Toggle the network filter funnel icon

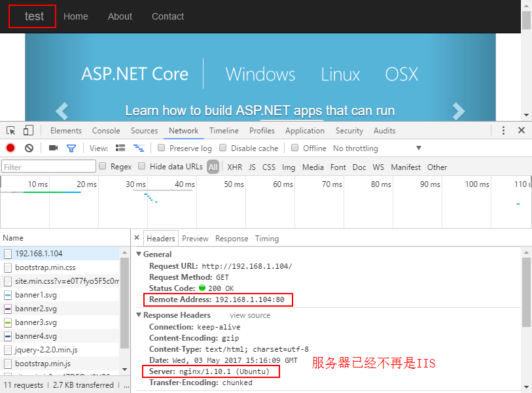71,148
